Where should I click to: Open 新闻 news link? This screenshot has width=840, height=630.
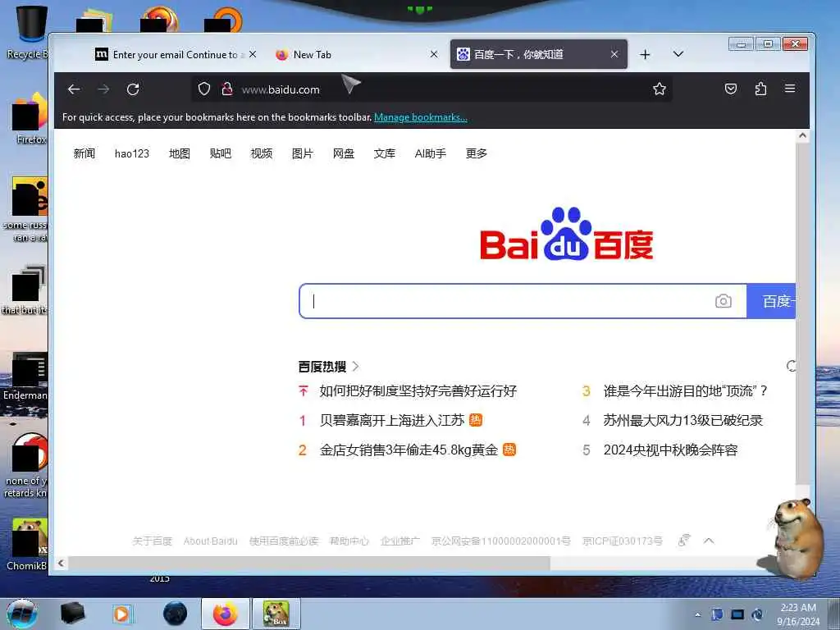pos(84,153)
